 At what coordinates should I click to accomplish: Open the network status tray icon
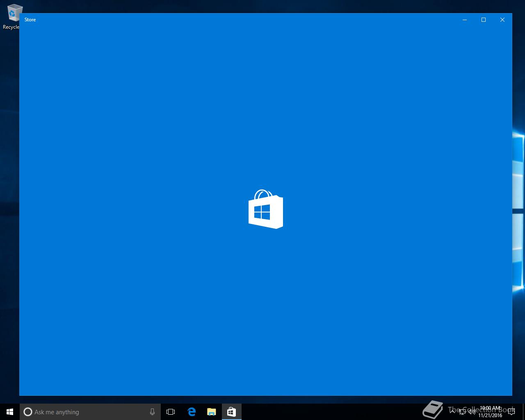(463, 412)
